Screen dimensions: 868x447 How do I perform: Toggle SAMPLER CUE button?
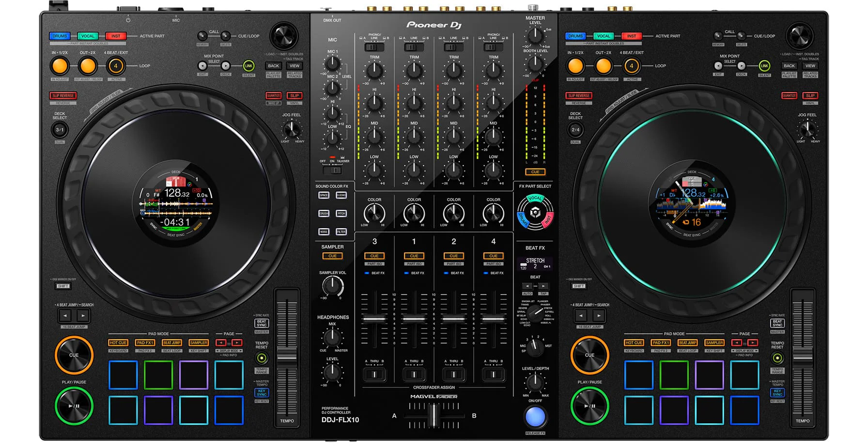pos(333,256)
